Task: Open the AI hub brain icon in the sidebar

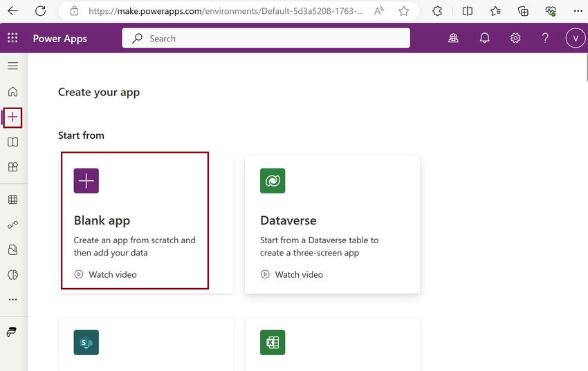Action: point(12,275)
